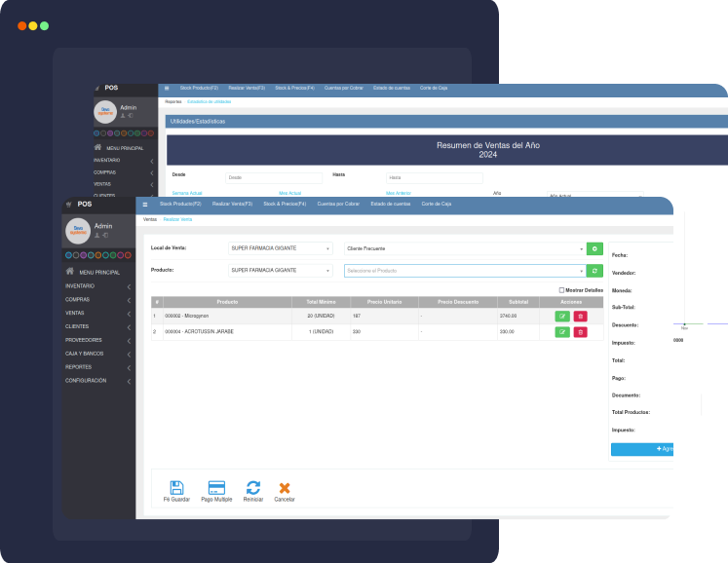Click hamburger menu icon in Realizar Venta window
Screen dimensions: 728x563
pos(145,205)
